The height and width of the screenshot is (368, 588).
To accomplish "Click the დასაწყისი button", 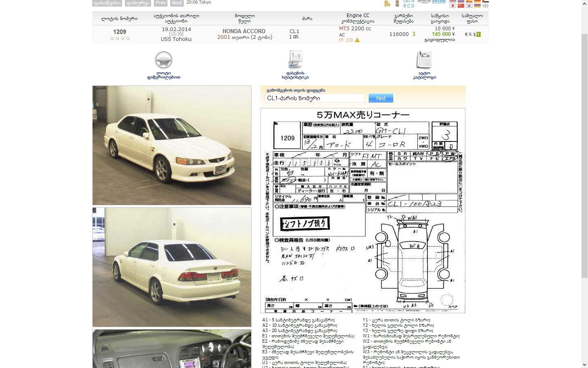I will (x=107, y=3).
